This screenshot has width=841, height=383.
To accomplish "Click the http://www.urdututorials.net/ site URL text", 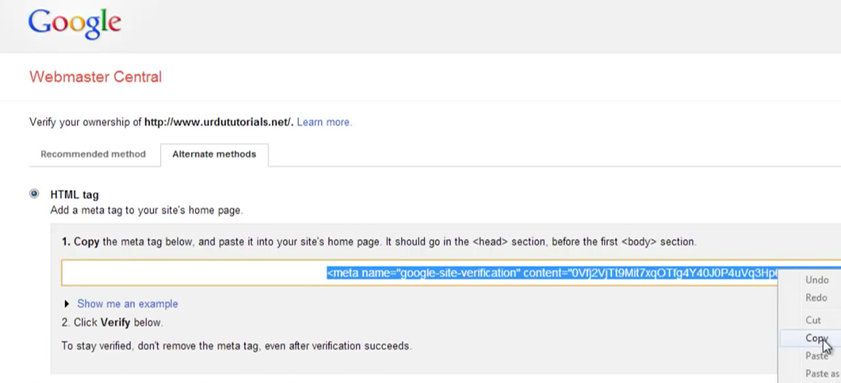I will point(219,122).
